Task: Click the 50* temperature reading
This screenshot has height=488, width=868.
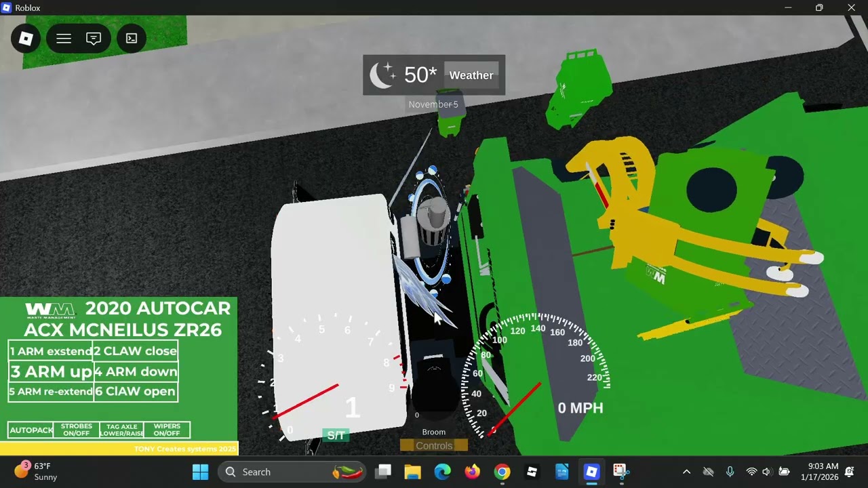Action: point(420,75)
